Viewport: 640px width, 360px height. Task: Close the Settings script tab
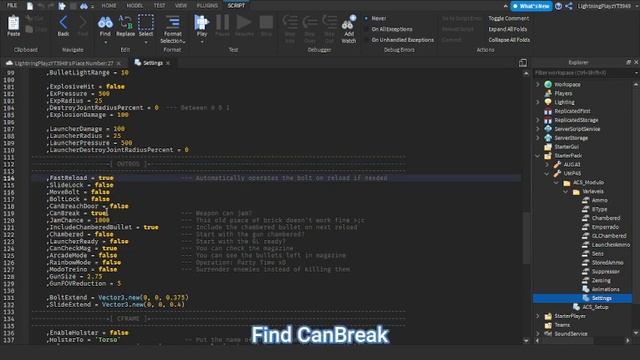click(x=168, y=63)
